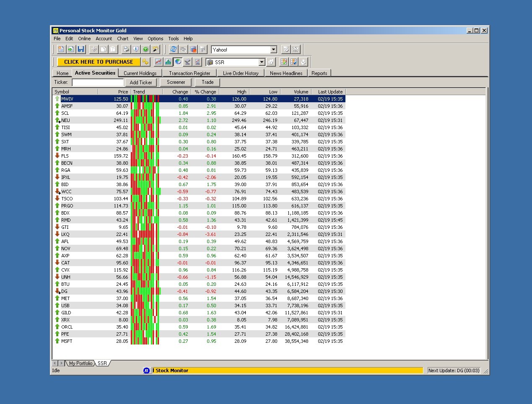Viewport: 532px width, 404px height.
Task: Switch to the Transaction Register tab
Action: click(x=190, y=73)
